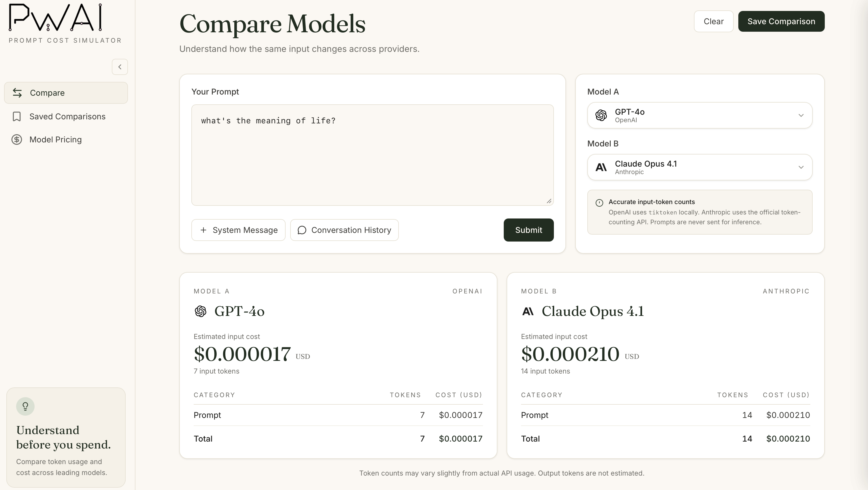Click the ANTHROPIC provider label on Model B card
868x490 pixels.
pyautogui.click(x=786, y=291)
